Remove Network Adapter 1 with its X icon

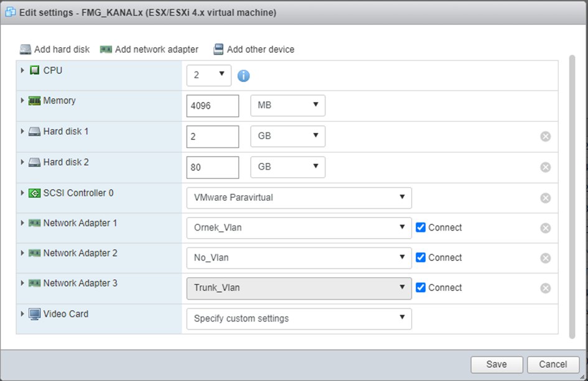pos(546,228)
